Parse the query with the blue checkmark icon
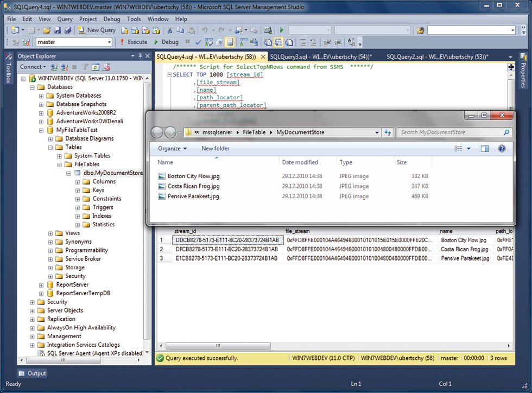This screenshot has height=393, width=532. tap(198, 42)
